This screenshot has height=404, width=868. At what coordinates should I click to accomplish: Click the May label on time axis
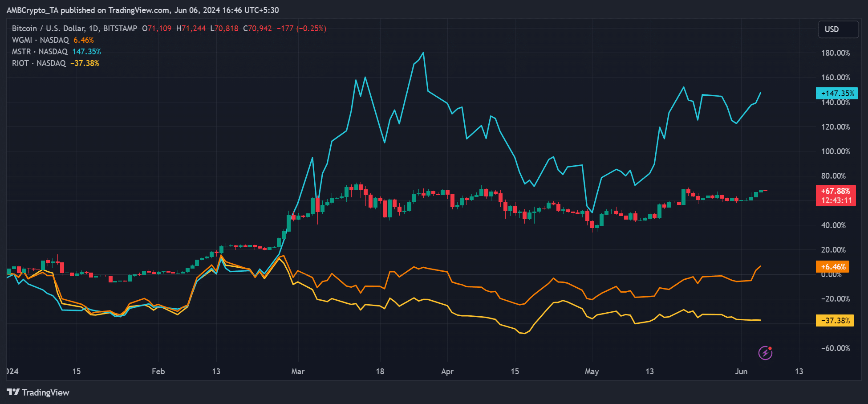pos(592,371)
